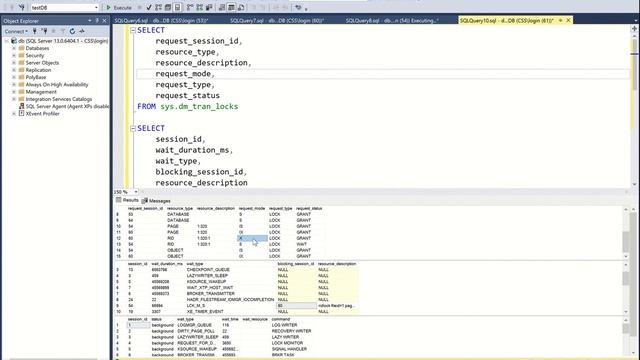Close the Object Explorer panel
This screenshot has width=640, height=360.
pyautogui.click(x=104, y=20)
